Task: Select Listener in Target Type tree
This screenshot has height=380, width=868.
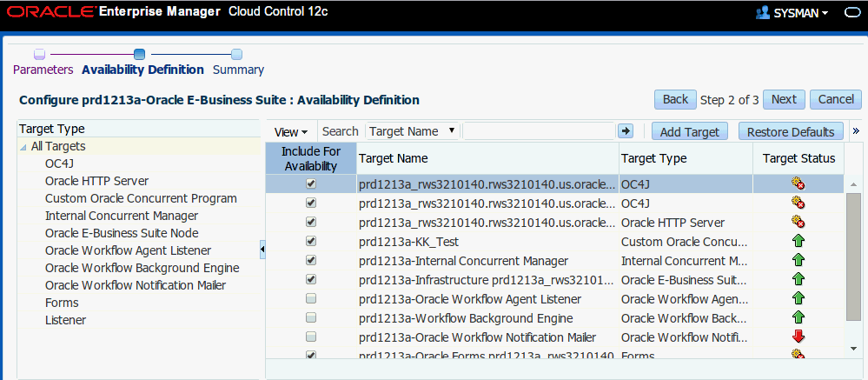Action: coord(66,320)
